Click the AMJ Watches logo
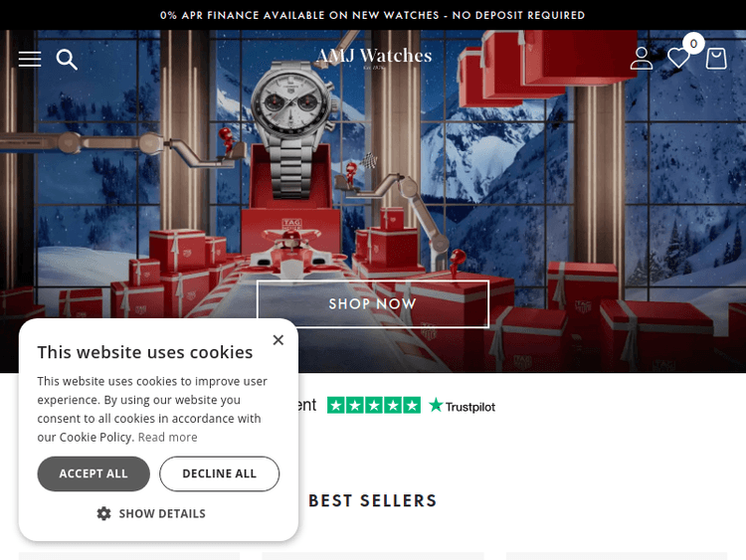 tap(374, 58)
